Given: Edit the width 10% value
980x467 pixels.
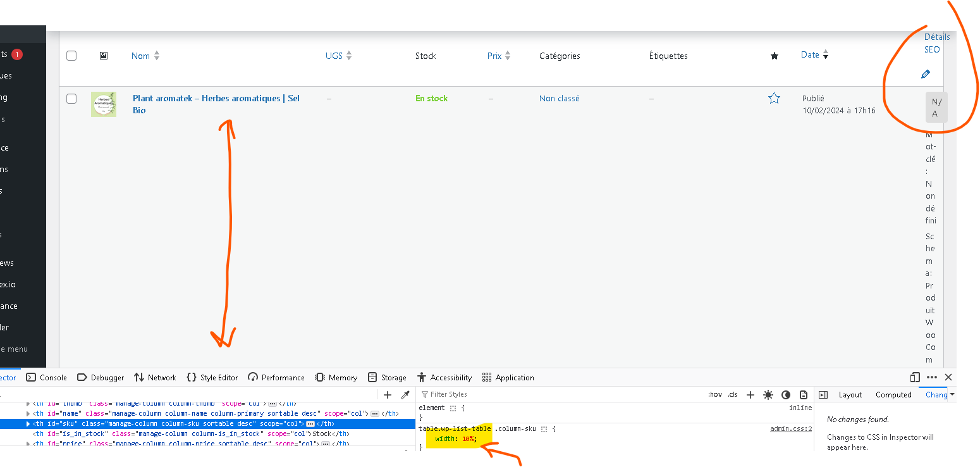Looking at the screenshot, I should (468, 439).
